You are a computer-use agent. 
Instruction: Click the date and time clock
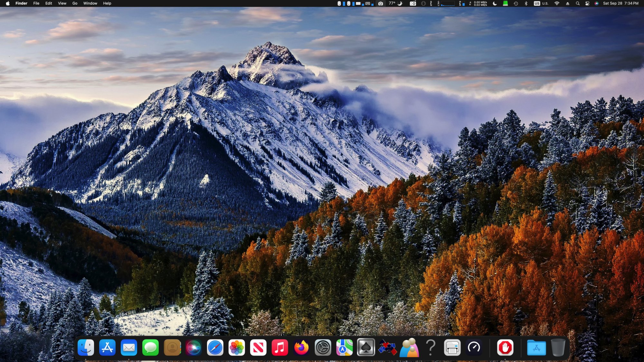(x=620, y=4)
